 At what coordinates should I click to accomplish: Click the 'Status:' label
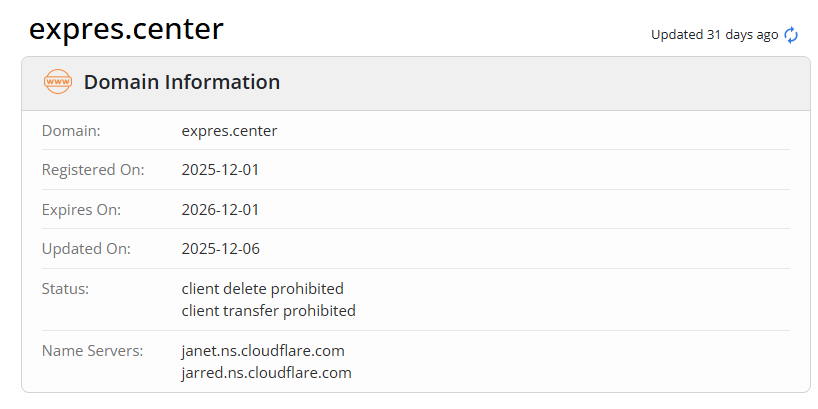65,289
